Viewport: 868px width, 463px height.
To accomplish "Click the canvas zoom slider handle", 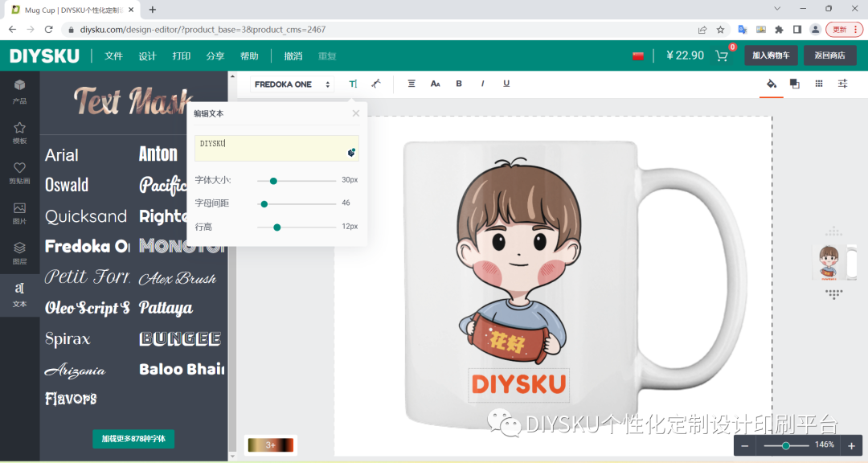I will coord(785,446).
